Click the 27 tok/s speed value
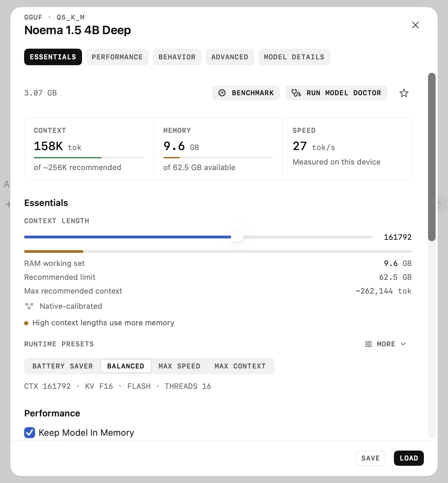 click(x=314, y=146)
